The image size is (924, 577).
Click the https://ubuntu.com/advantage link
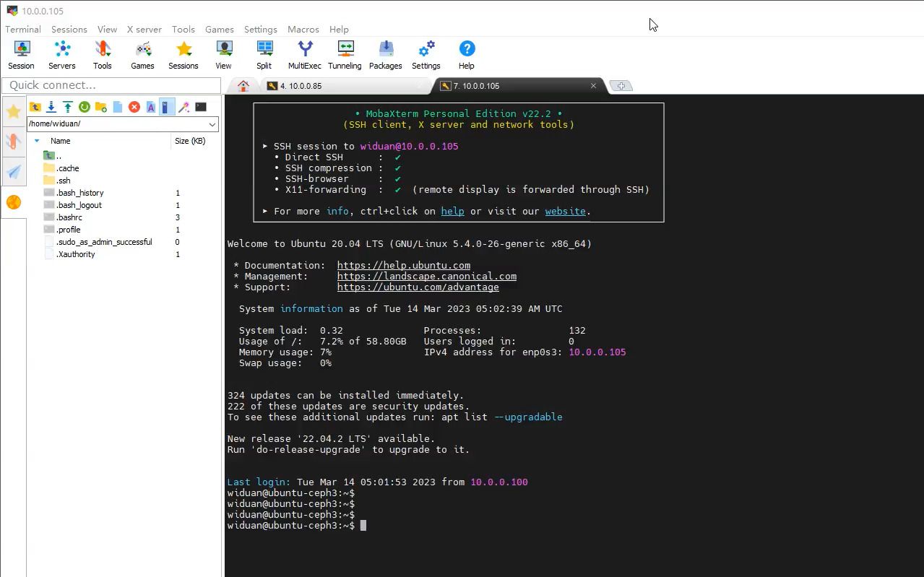418,287
